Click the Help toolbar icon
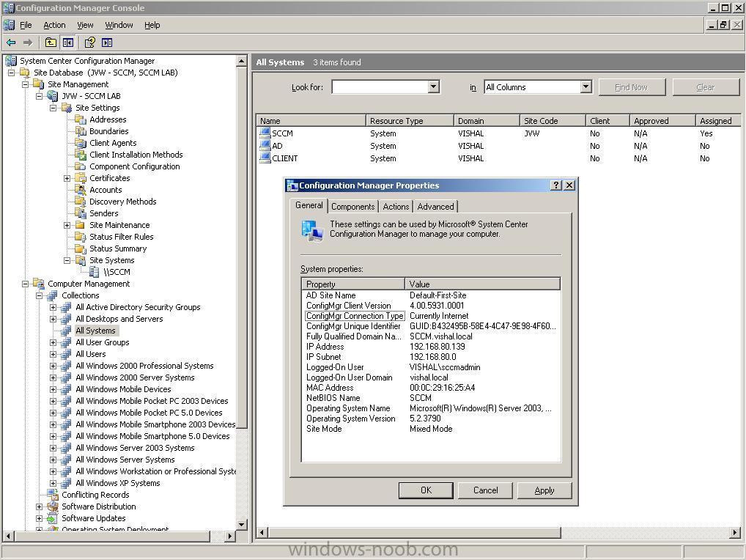 89,43
